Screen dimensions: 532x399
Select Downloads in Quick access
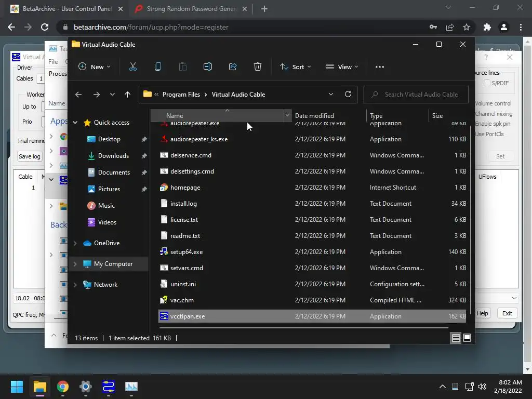pos(113,156)
